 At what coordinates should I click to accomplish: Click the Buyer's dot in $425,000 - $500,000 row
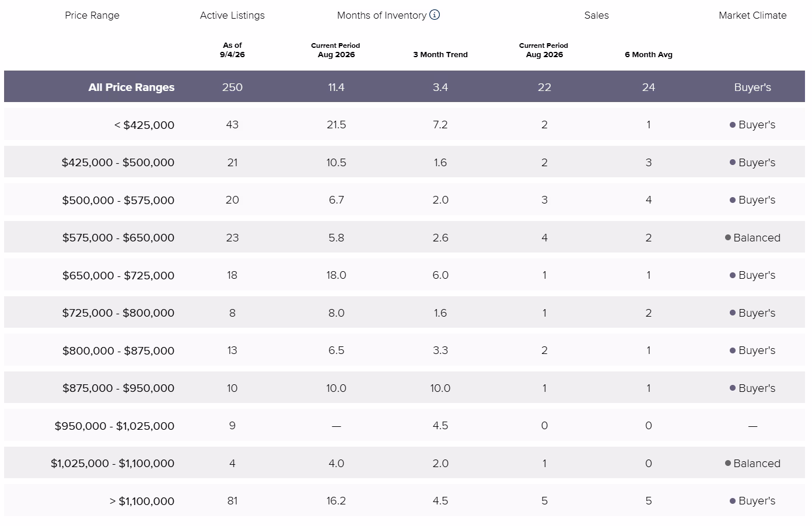coord(733,162)
